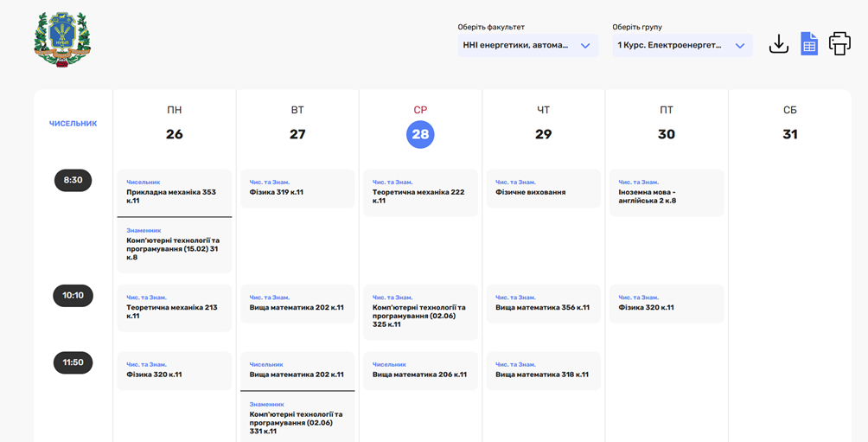Expand faculty list with chevron arrow
The height and width of the screenshot is (442, 868).
585,46
